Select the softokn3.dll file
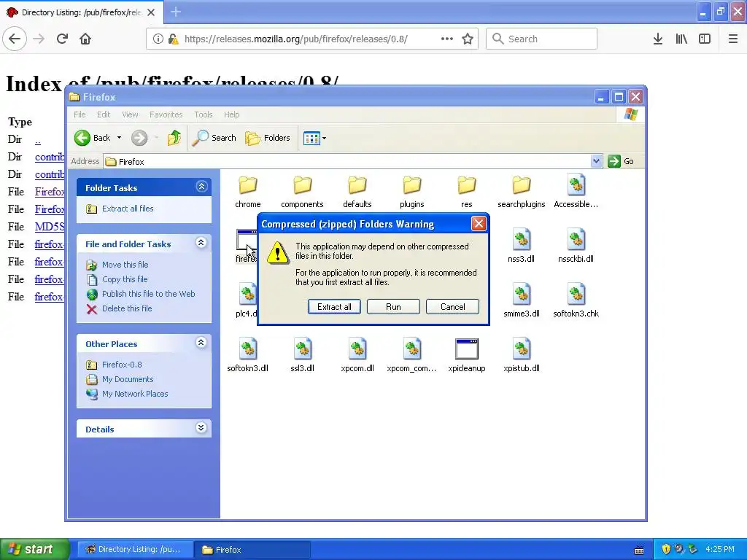Viewport: 747px width, 560px height. click(248, 356)
